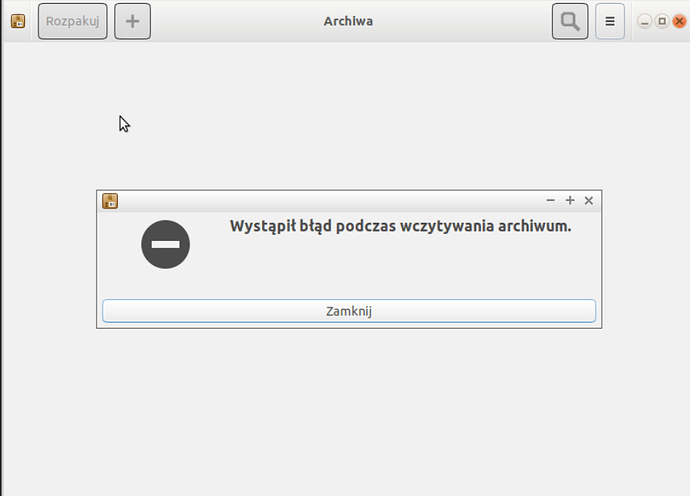Minimize the error dialog using minus icon
This screenshot has width=690, height=496.
click(x=551, y=201)
